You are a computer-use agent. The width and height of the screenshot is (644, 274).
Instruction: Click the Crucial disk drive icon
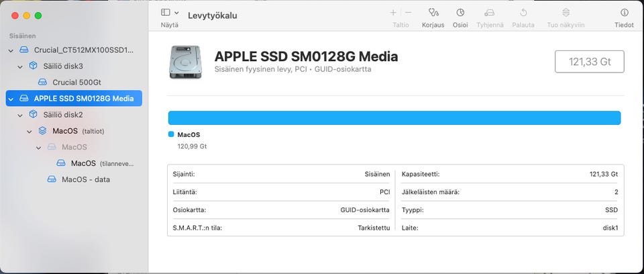[24, 50]
